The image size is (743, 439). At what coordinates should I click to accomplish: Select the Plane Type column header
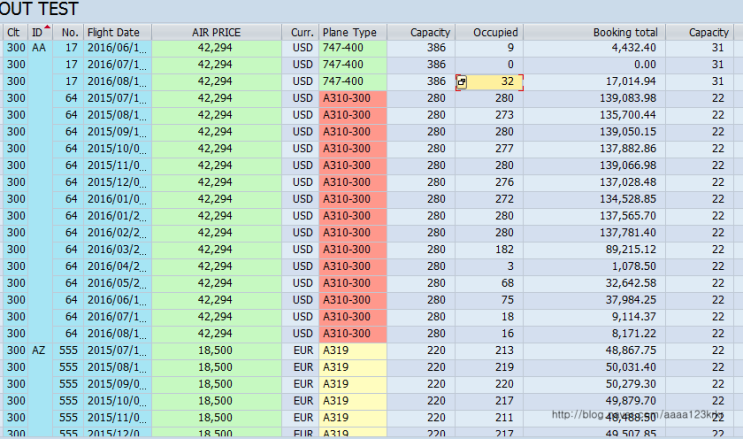351,33
